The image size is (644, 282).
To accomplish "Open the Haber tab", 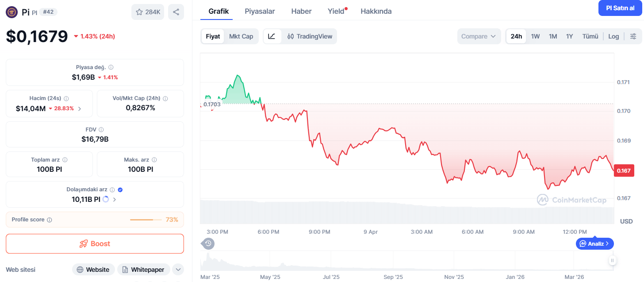I will (301, 11).
